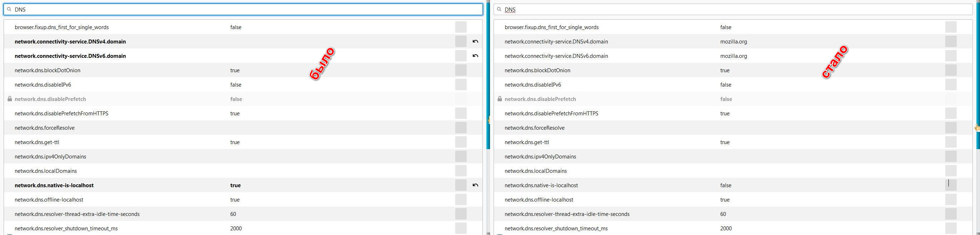Click the search magnifier icon in left panel

point(9,9)
